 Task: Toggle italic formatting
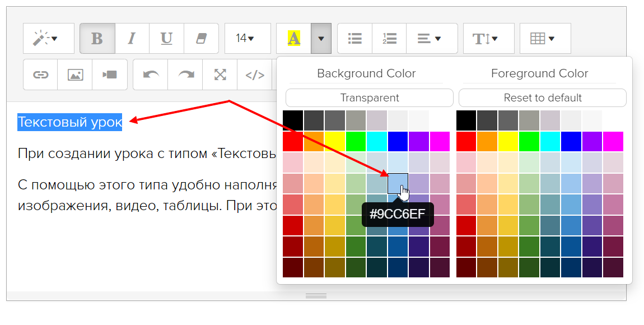click(132, 39)
